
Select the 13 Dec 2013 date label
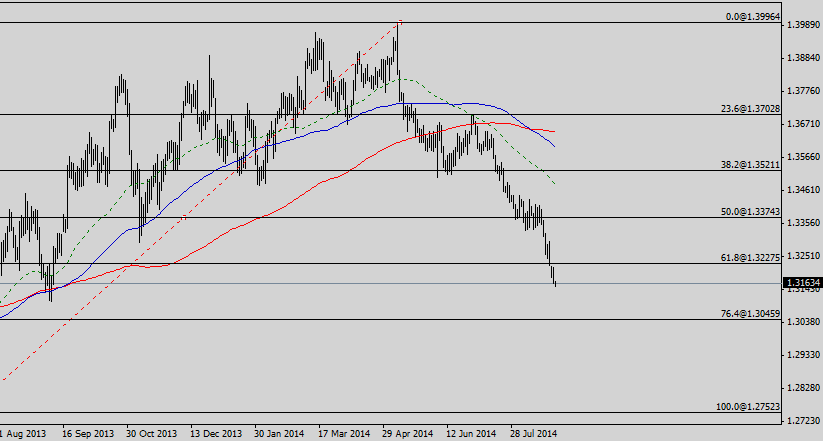click(x=216, y=434)
